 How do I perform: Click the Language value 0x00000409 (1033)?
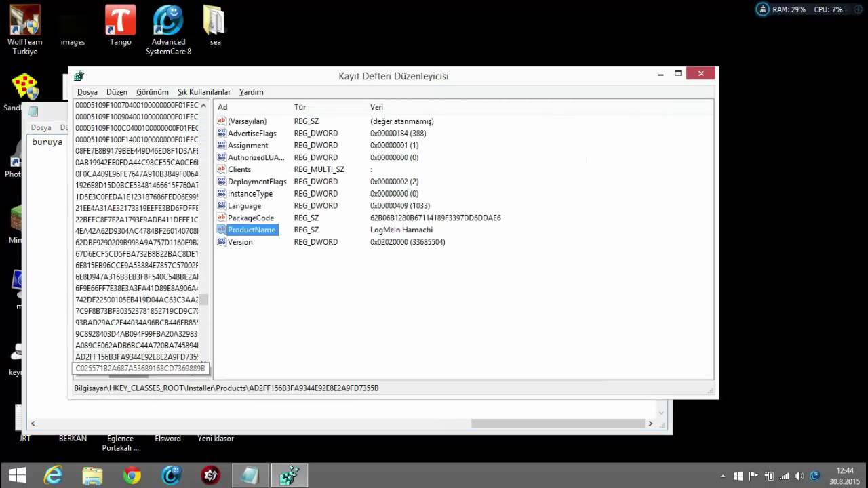pos(400,205)
